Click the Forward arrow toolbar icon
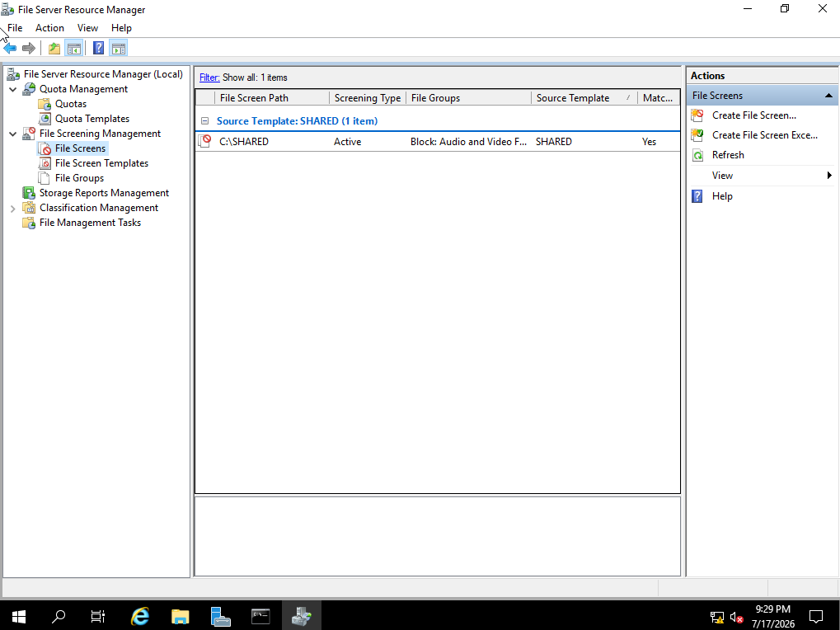Image resolution: width=840 pixels, height=630 pixels. tap(29, 48)
